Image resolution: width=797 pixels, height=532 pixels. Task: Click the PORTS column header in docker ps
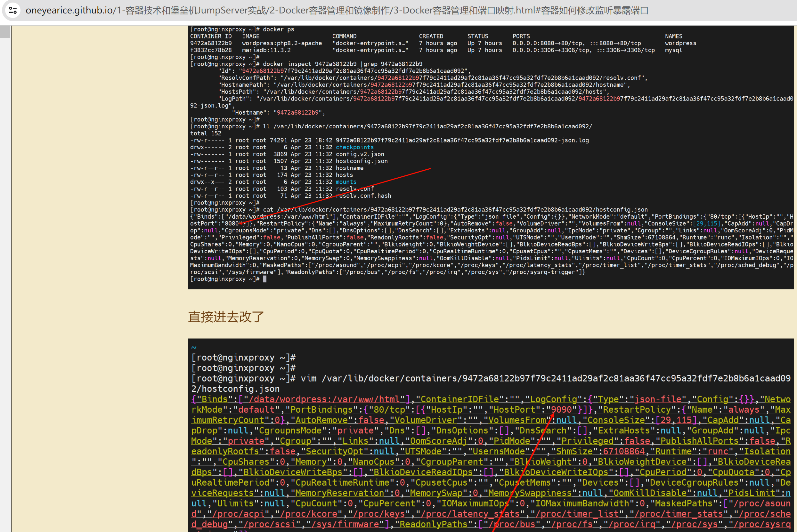(x=521, y=36)
